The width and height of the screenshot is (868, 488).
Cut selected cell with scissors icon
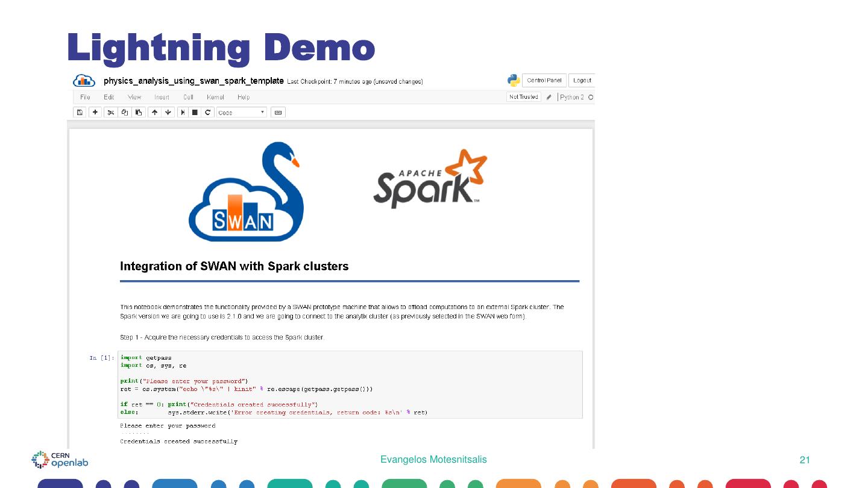pos(111,112)
